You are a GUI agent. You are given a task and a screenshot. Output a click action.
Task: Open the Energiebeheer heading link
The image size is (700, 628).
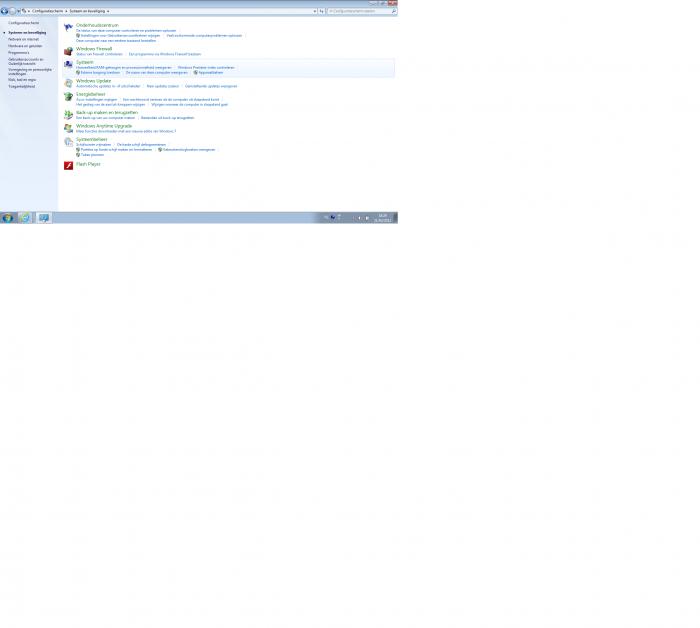click(90, 94)
